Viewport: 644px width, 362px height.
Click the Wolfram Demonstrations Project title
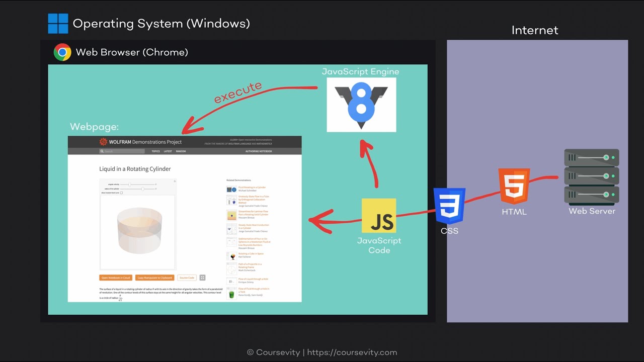pyautogui.click(x=145, y=142)
